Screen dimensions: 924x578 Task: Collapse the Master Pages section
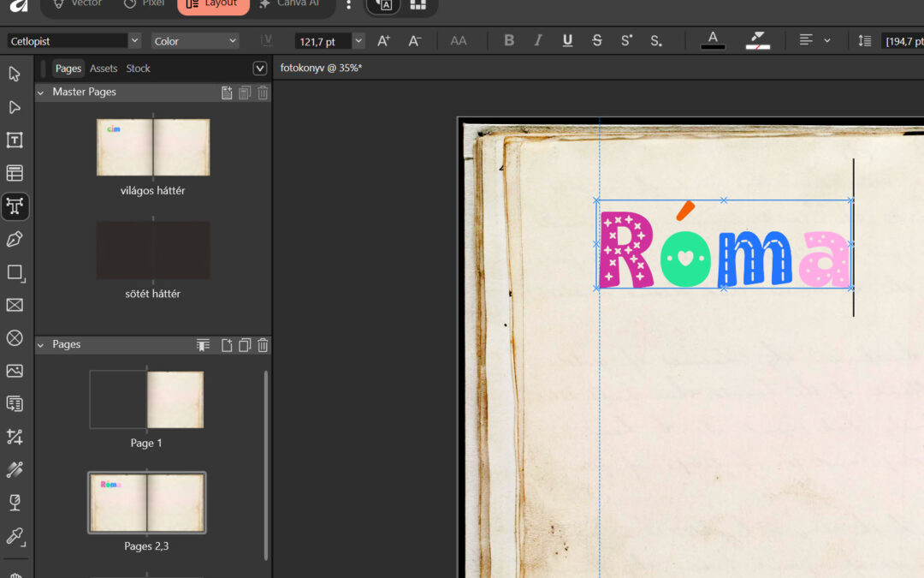point(41,92)
